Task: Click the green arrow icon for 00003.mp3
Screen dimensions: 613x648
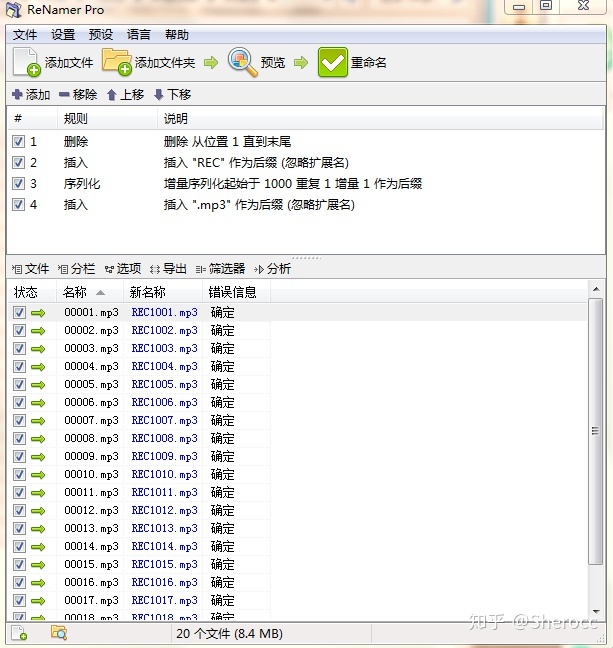Action: 38,349
